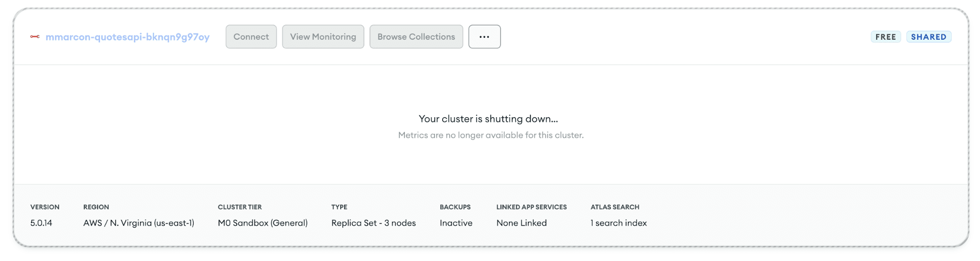Click the 'Your cluster is shutting down' message
This screenshot has height=261, width=980.
pos(488,119)
